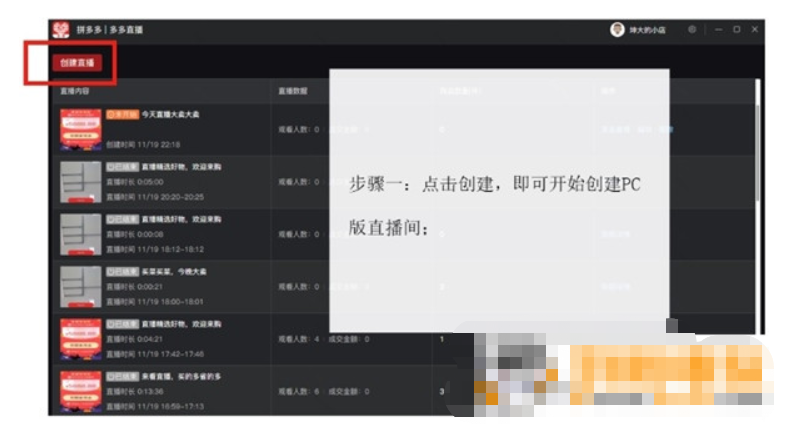Screen dimensions: 789x425
Task: Click 观看人数: 0 in 买买买买 row
Action: tap(299, 287)
